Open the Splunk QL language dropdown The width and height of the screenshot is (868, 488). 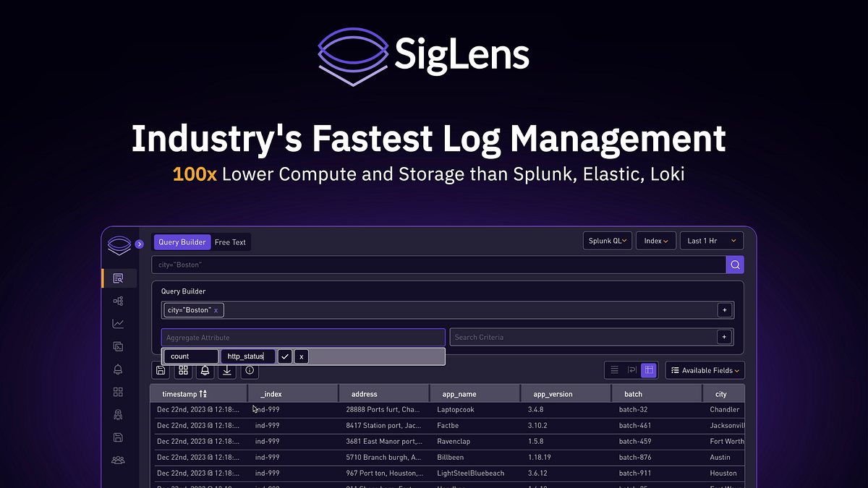pos(607,240)
